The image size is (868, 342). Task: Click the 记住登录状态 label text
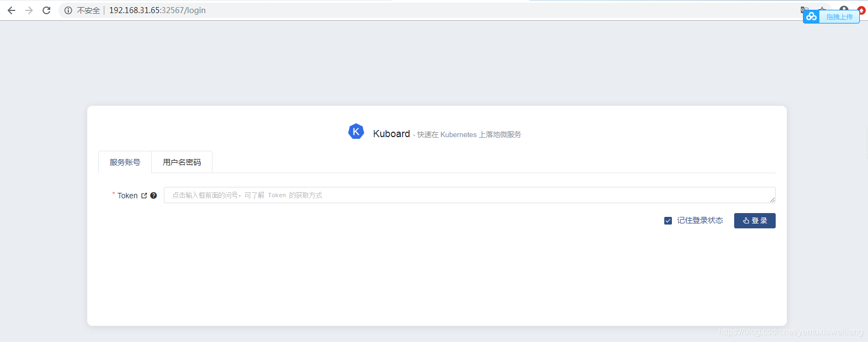click(700, 221)
